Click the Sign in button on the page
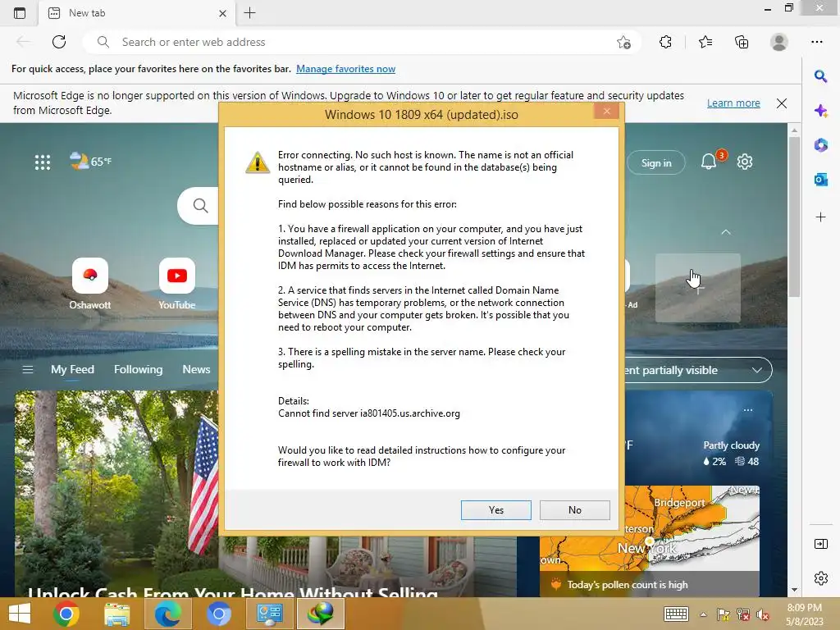The width and height of the screenshot is (840, 630). [656, 163]
